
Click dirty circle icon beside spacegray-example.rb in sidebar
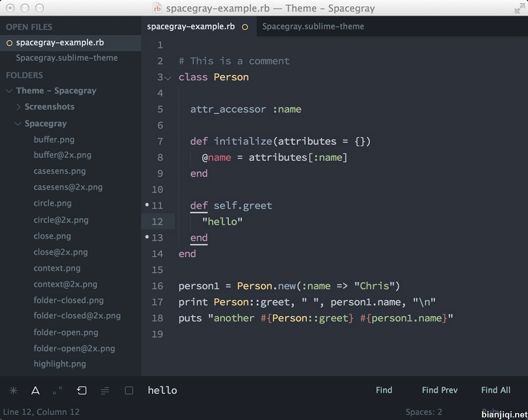tap(9, 43)
